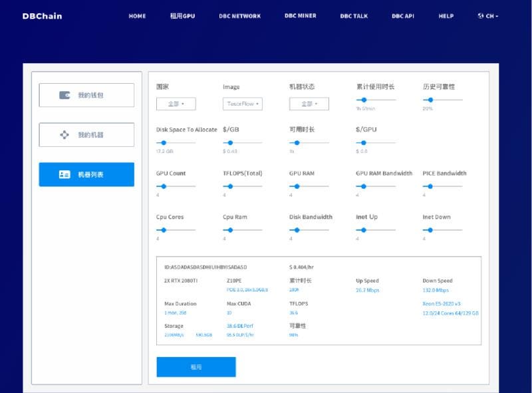Select the 机器列表 sidebar tab
Viewport: 532px width, 393px height.
tap(86, 174)
